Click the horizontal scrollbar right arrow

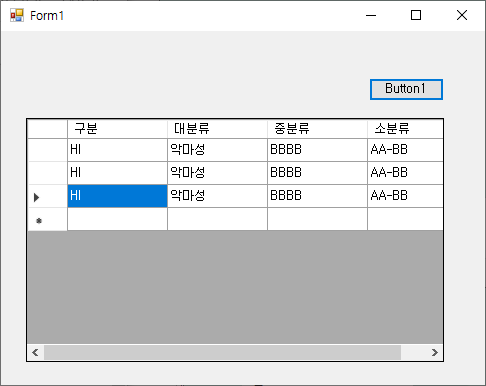tap(435, 352)
